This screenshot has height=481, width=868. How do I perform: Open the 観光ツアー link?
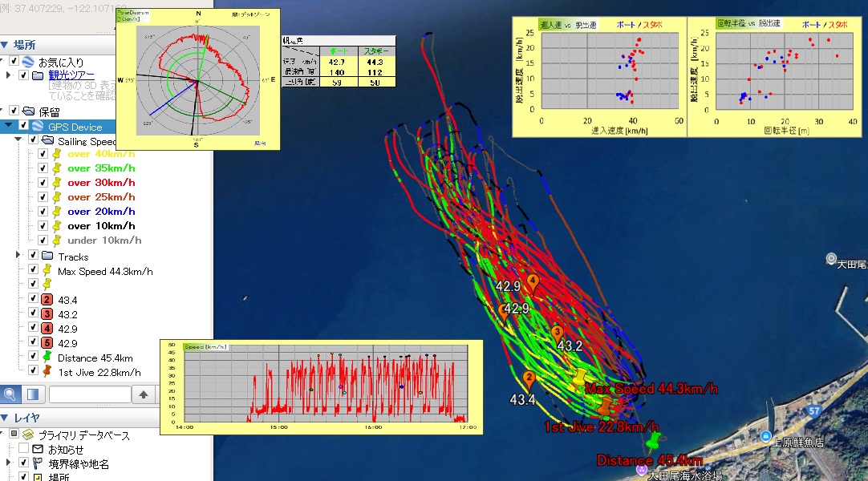click(71, 75)
